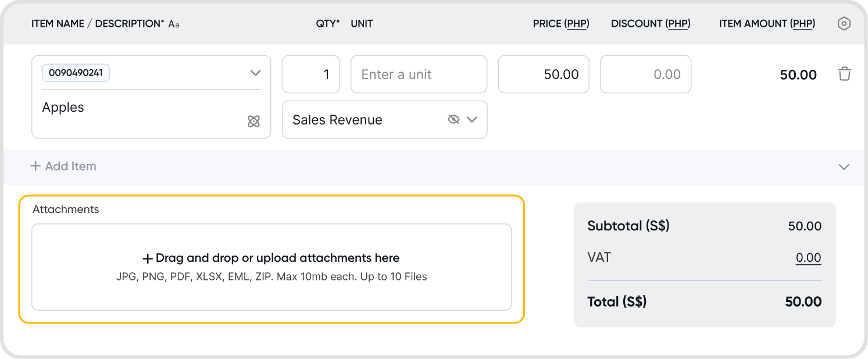Click the Add Item button

click(x=63, y=166)
